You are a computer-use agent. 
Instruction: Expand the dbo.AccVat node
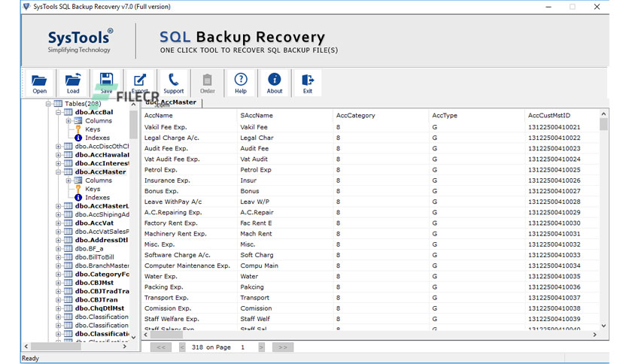(x=58, y=223)
